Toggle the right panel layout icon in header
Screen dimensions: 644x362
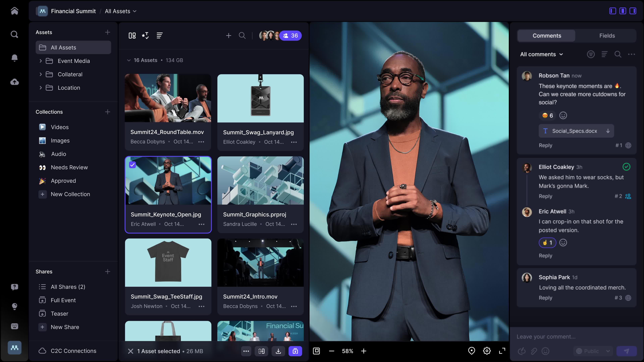(x=633, y=11)
